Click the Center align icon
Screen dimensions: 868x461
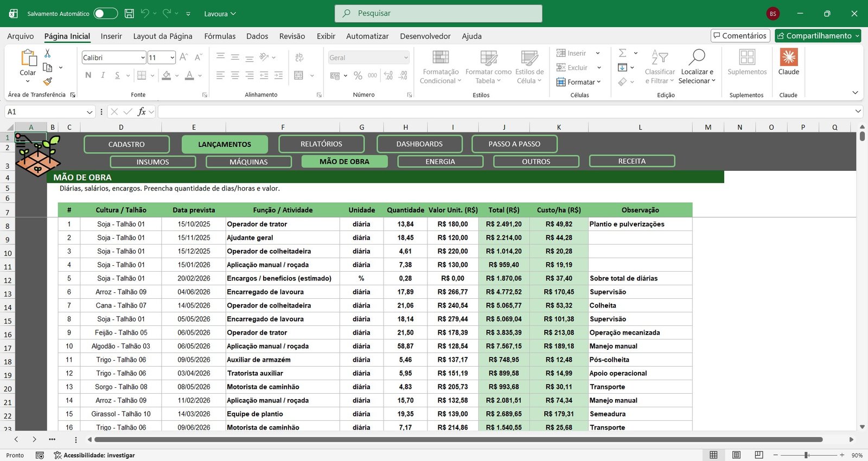pos(235,75)
